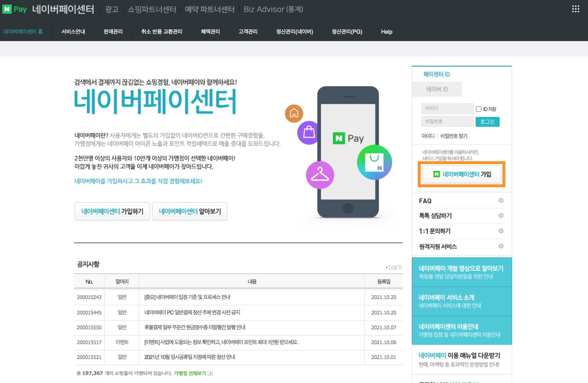Open FAQ link
This screenshot has width=588, height=383.
click(425, 201)
